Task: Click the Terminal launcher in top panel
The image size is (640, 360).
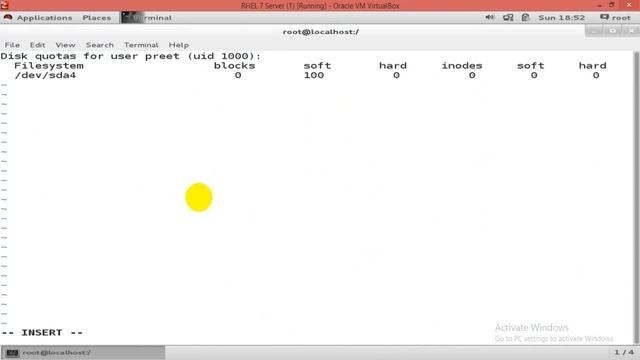Action: pyautogui.click(x=147, y=18)
